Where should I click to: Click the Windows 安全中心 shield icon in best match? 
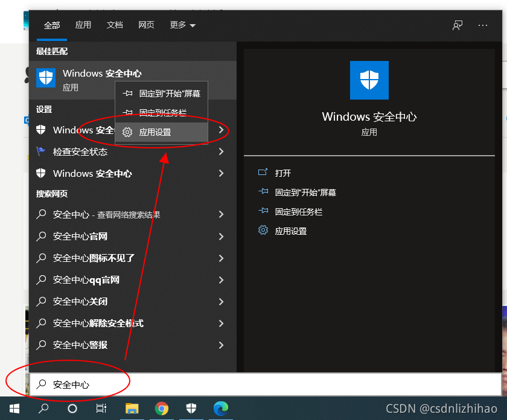pos(46,78)
